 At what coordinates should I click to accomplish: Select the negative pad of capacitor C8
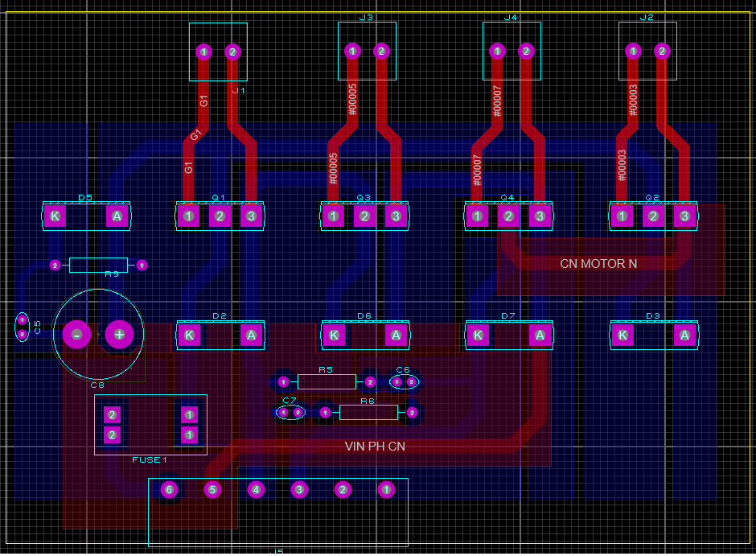76,334
